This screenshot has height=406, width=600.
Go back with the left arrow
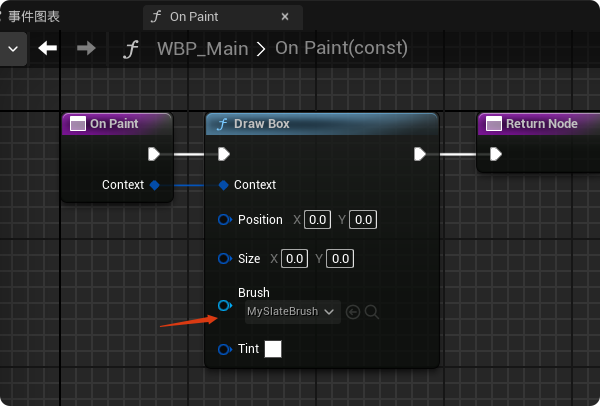click(x=48, y=48)
